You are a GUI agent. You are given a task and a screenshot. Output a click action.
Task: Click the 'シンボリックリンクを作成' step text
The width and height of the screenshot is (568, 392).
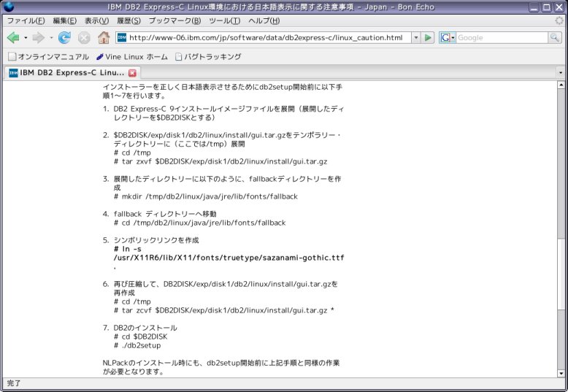(x=156, y=240)
